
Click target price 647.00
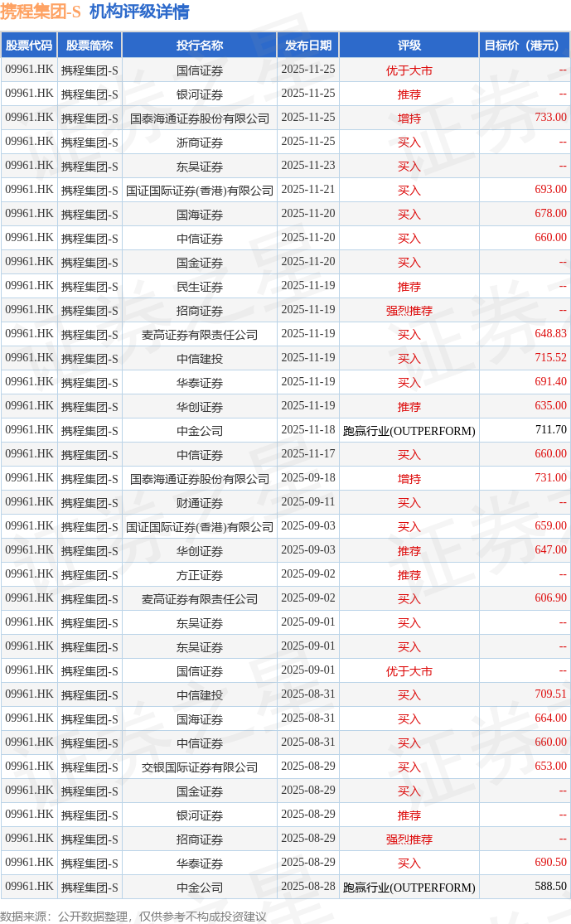550,549
